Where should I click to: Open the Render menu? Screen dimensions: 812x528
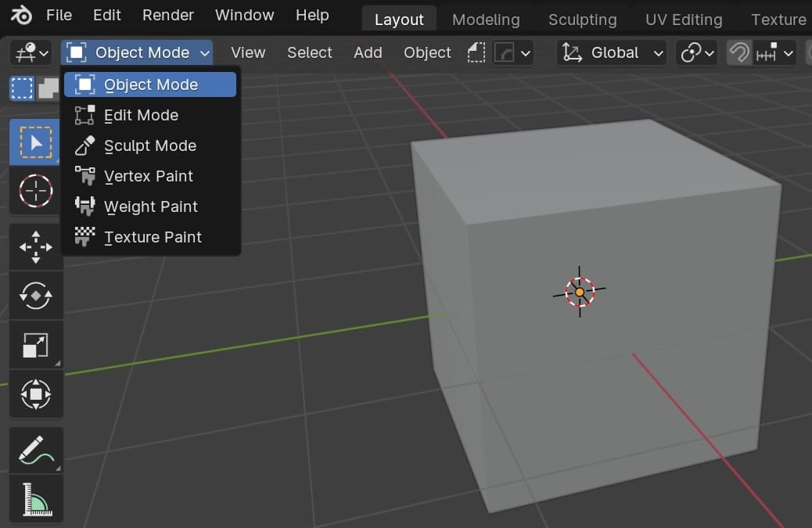167,15
